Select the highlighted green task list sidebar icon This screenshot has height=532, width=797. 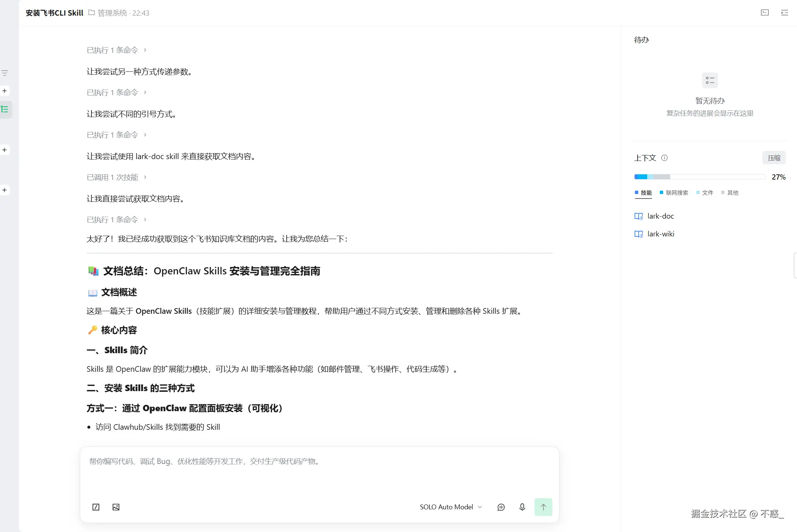click(x=5, y=109)
